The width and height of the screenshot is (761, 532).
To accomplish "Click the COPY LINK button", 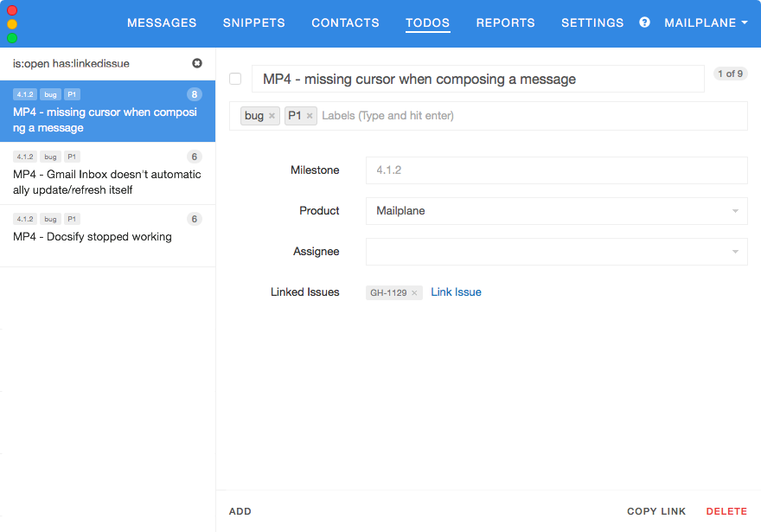I will coord(656,511).
